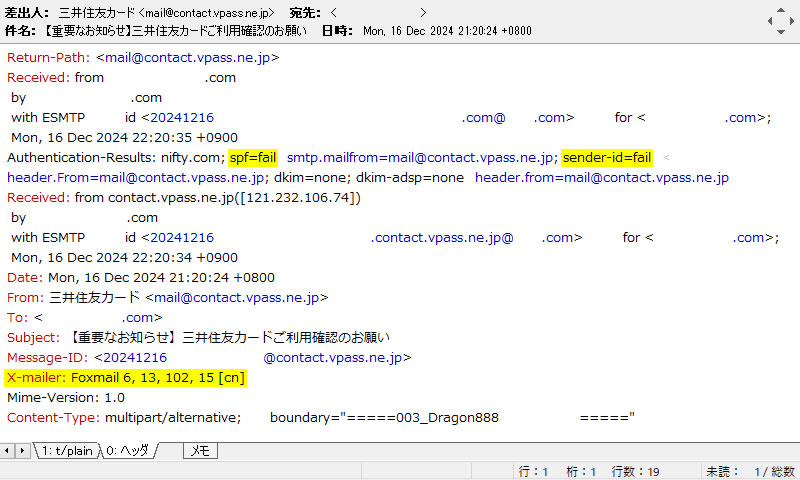The height and width of the screenshot is (480, 800).
Task: Click the highlighted X-mailer Foxmail line
Action: tap(126, 378)
